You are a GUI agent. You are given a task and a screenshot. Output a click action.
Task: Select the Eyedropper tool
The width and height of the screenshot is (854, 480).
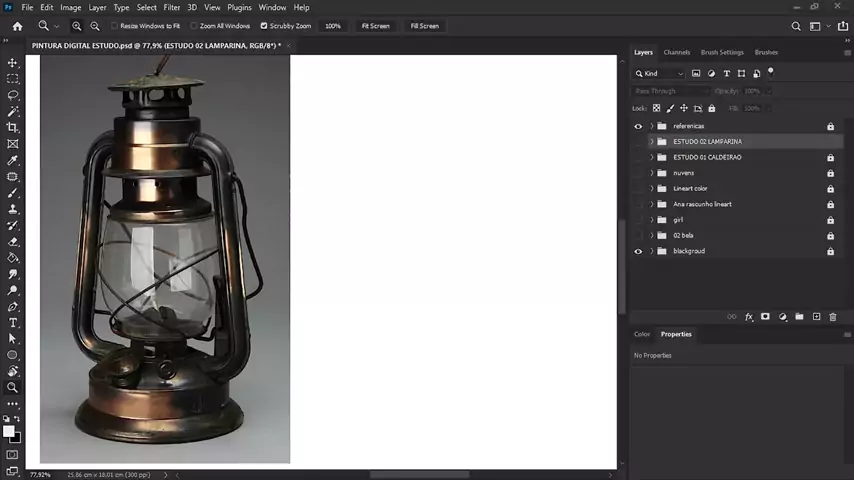13,160
